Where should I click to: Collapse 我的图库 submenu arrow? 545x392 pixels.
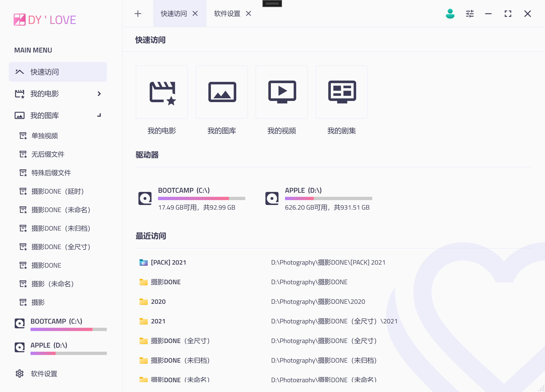(x=99, y=115)
